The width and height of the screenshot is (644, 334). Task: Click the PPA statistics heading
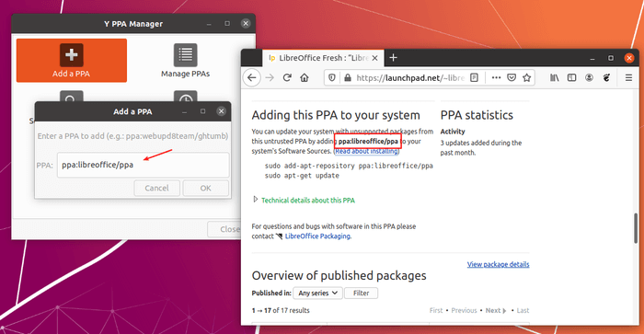(x=477, y=115)
